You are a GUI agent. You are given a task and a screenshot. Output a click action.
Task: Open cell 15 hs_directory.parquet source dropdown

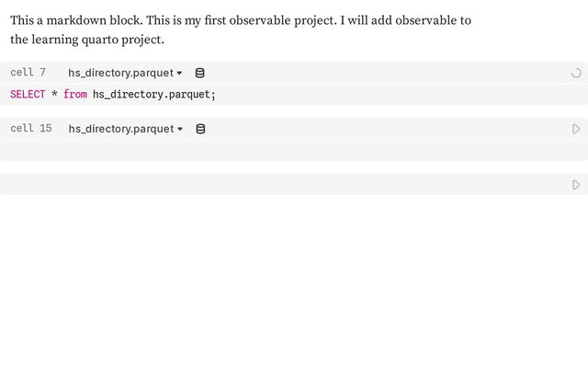(x=120, y=129)
